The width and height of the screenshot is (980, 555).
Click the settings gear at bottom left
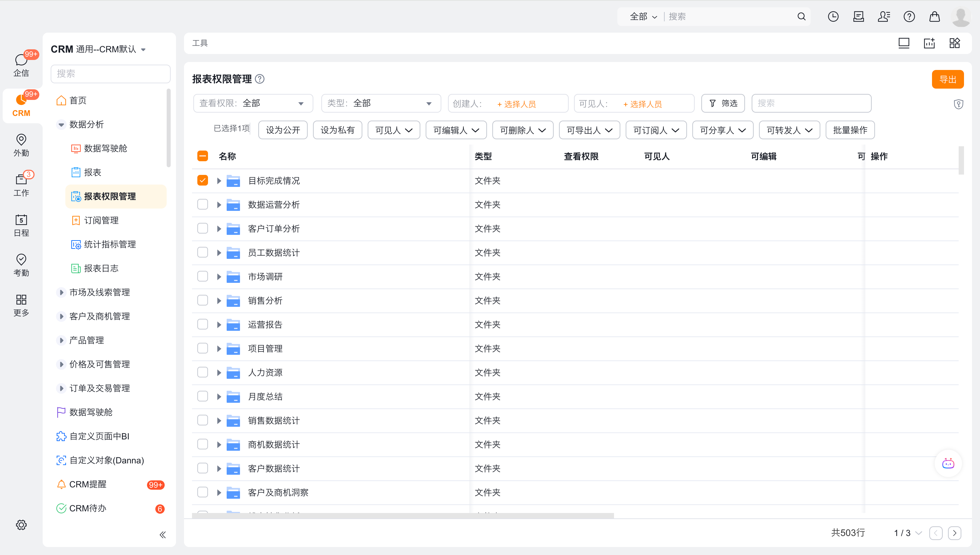coord(21,524)
